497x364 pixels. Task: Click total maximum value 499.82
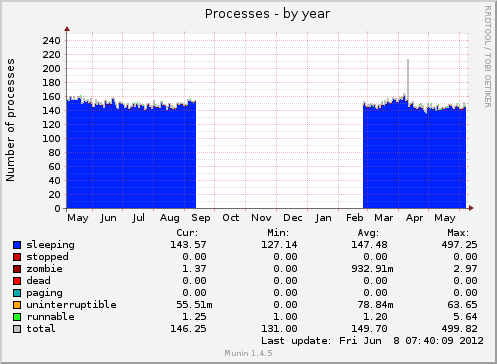coord(459,329)
